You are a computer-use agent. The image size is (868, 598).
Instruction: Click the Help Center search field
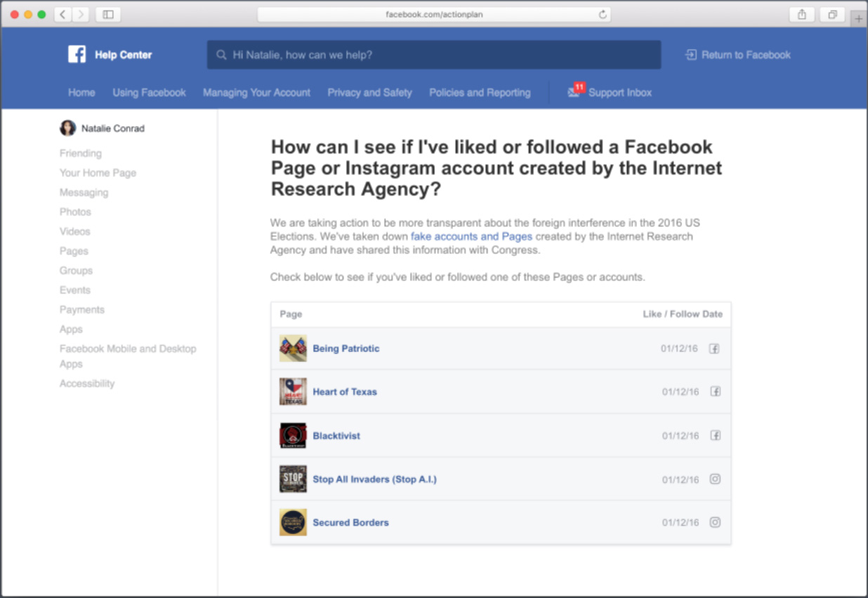click(434, 55)
